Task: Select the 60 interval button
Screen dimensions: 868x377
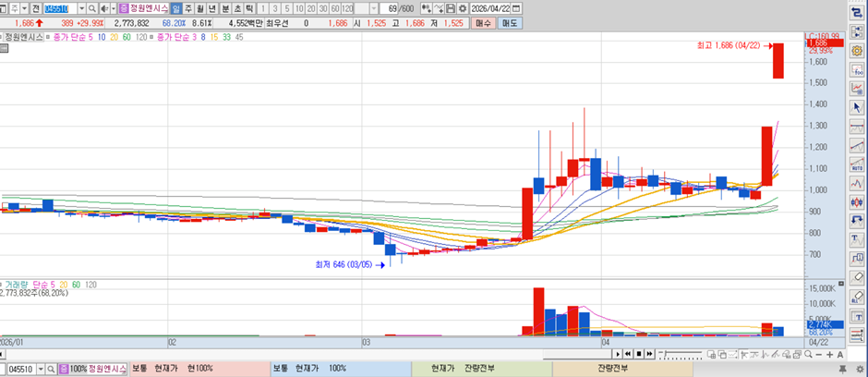Action: pyautogui.click(x=335, y=9)
